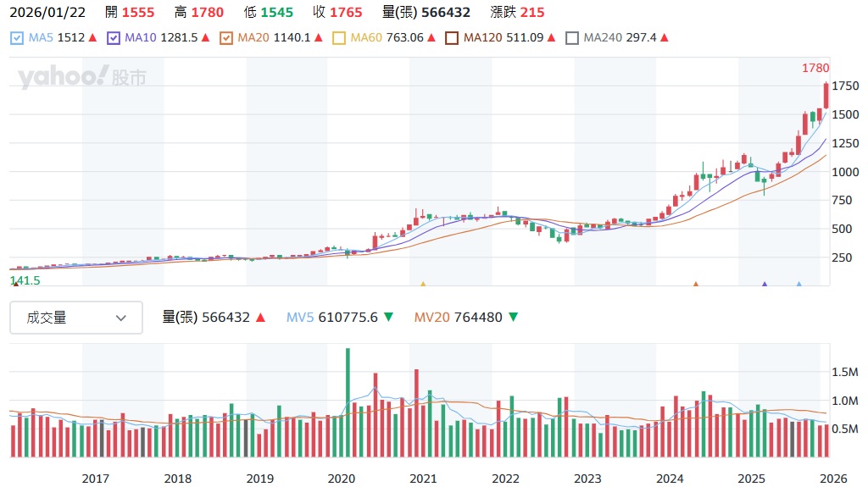Uncheck the MA5 moving average checkbox

click(x=17, y=38)
